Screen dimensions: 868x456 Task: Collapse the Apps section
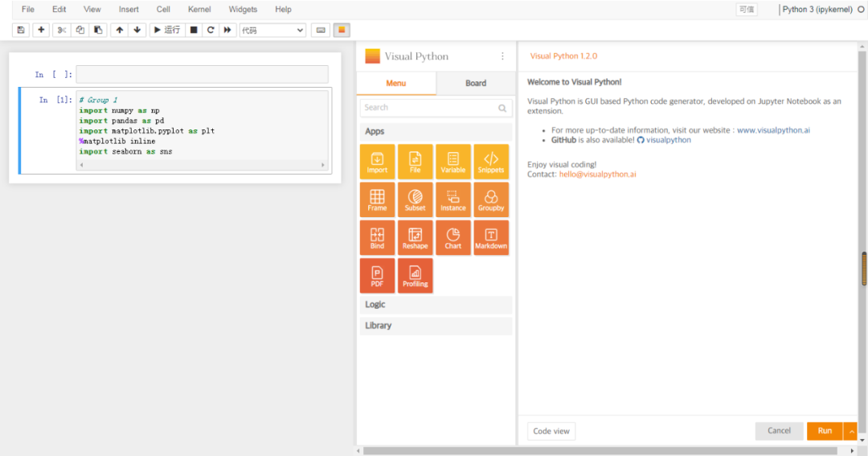[436, 131]
